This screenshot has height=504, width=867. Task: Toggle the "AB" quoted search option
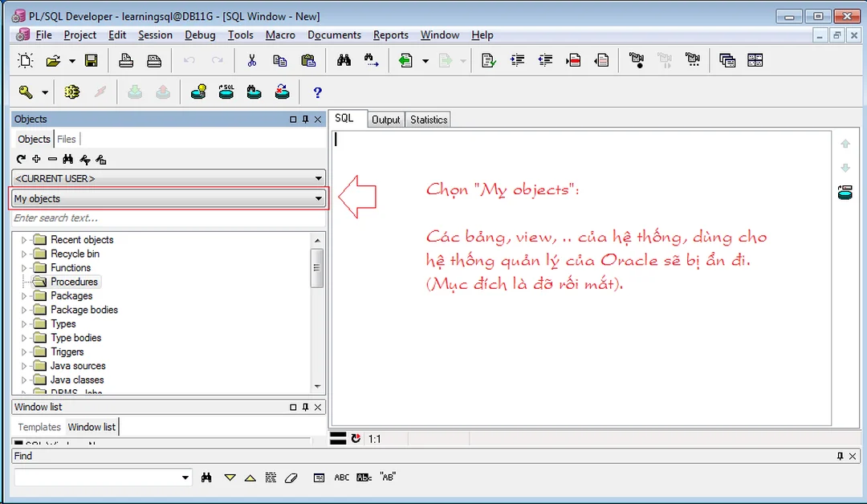coord(388,477)
